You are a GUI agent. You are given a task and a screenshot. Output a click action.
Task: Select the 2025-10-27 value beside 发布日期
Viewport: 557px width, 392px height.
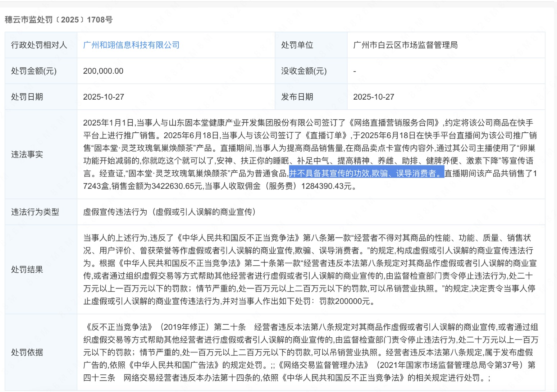click(x=374, y=97)
